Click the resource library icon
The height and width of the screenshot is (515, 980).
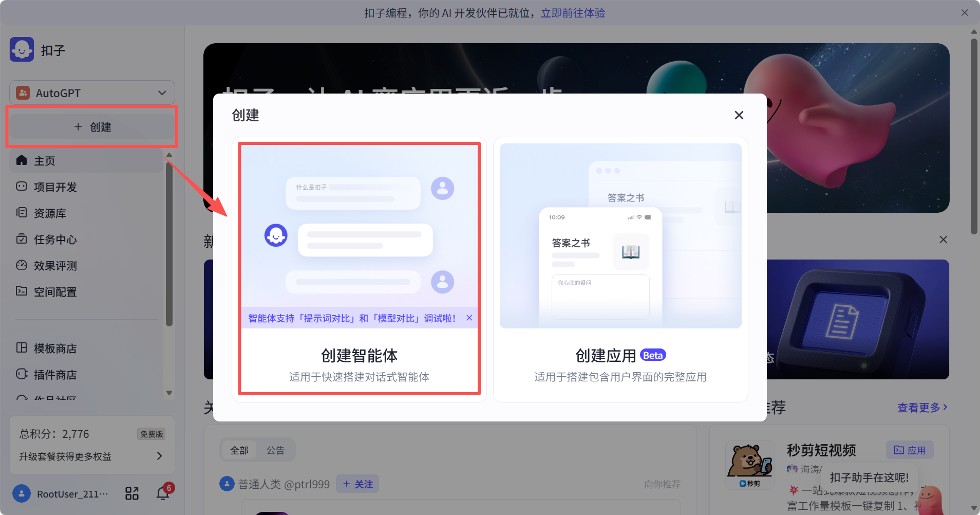click(22, 213)
